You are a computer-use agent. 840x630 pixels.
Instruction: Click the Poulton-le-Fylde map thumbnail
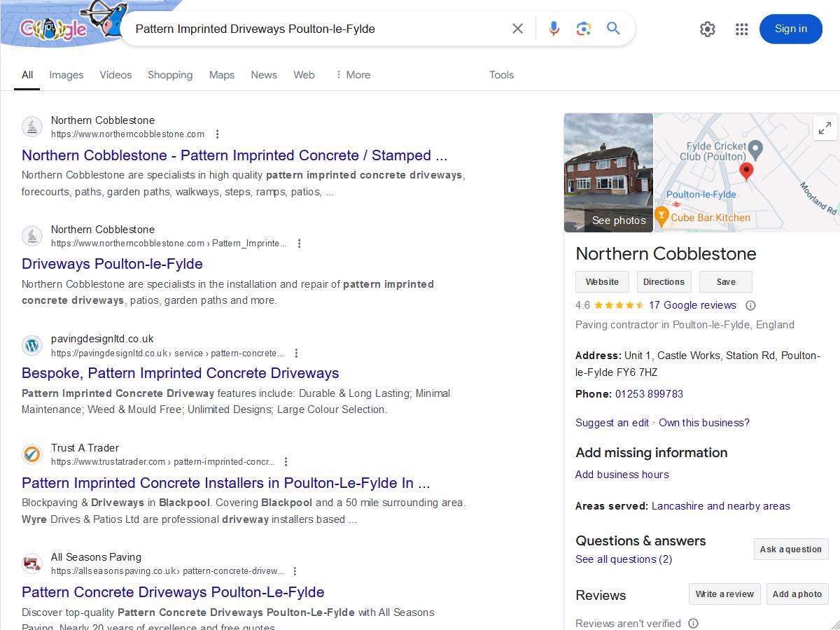coord(747,173)
